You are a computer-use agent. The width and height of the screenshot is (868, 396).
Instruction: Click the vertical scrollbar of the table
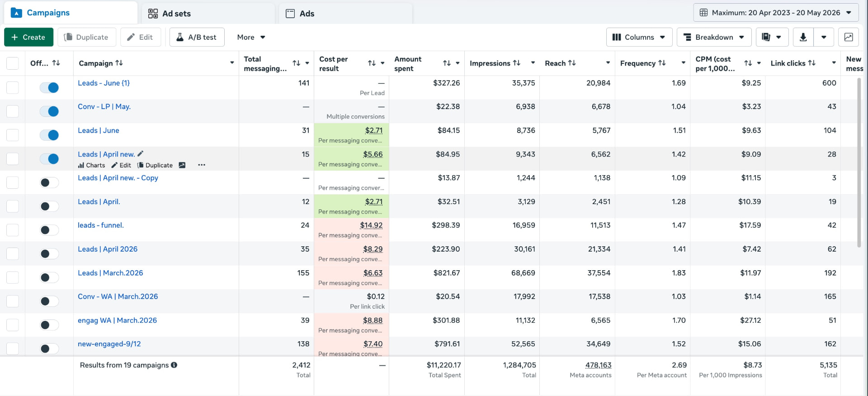pos(859,163)
